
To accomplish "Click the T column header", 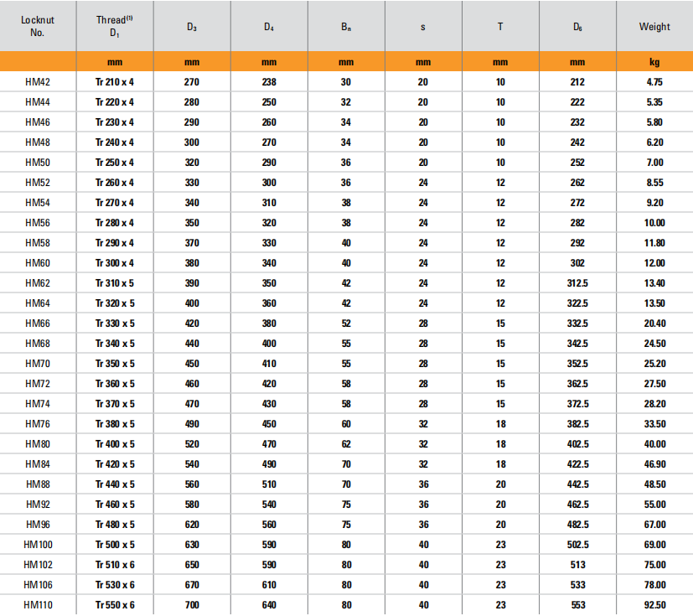I will (x=500, y=26).
